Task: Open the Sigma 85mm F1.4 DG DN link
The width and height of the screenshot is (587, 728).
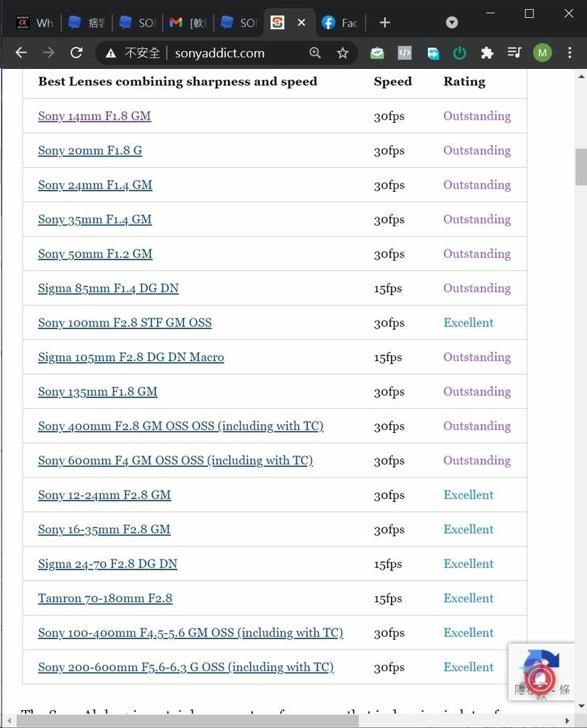Action: [108, 288]
